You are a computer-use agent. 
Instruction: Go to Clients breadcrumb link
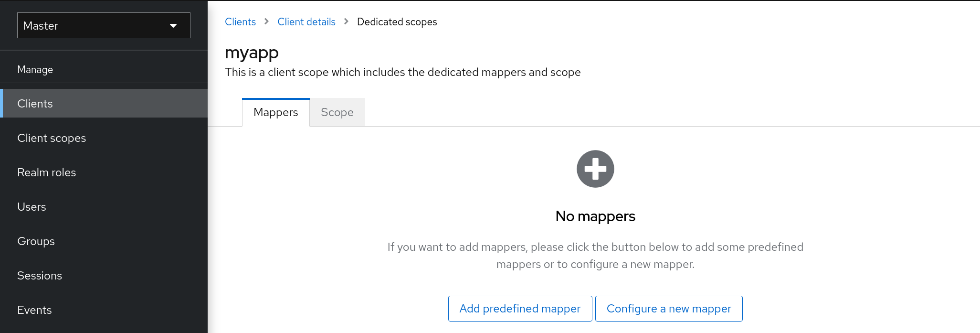click(x=240, y=22)
